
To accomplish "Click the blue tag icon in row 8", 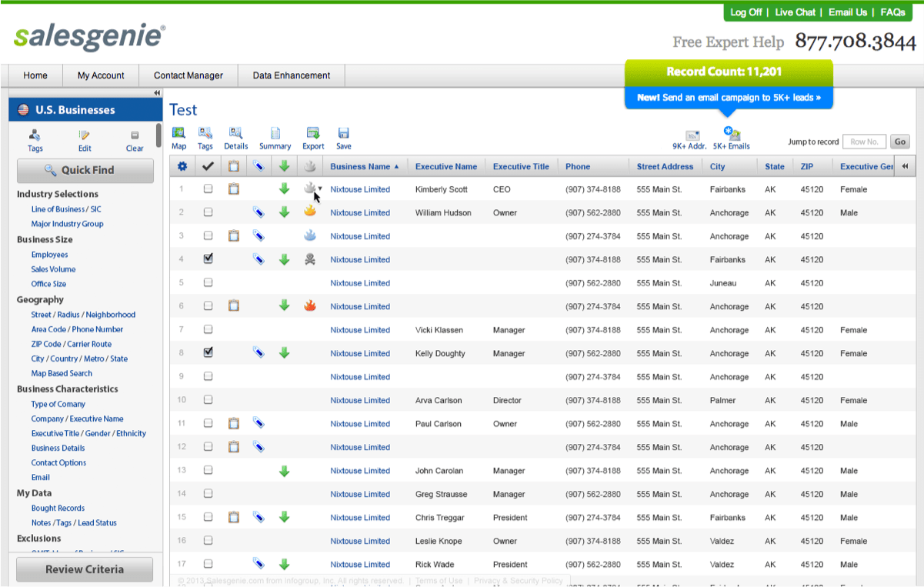I will pyautogui.click(x=259, y=353).
